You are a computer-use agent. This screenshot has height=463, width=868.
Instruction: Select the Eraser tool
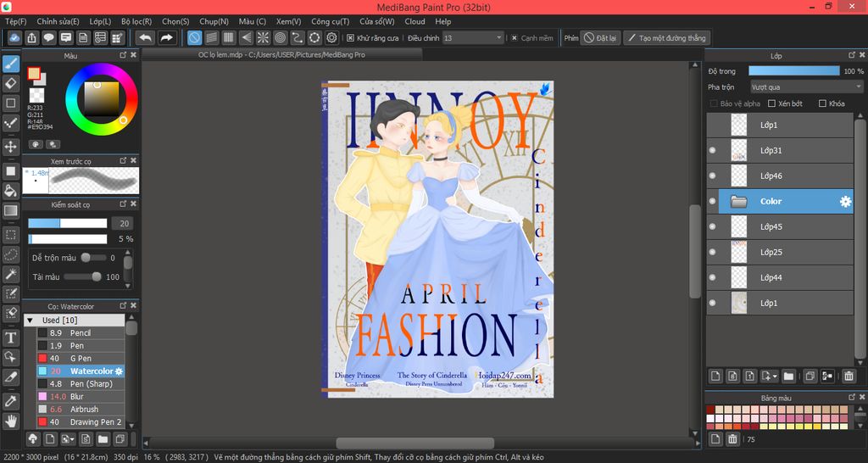[x=10, y=84]
